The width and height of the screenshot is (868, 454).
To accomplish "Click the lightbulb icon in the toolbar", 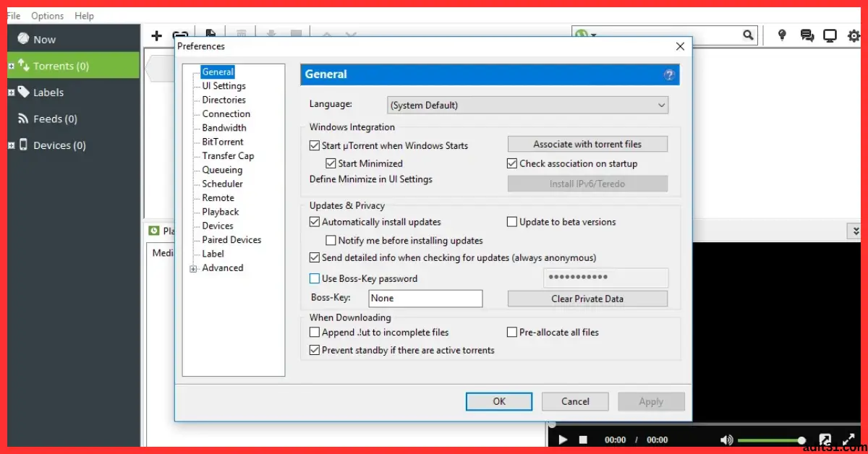I will coord(782,35).
